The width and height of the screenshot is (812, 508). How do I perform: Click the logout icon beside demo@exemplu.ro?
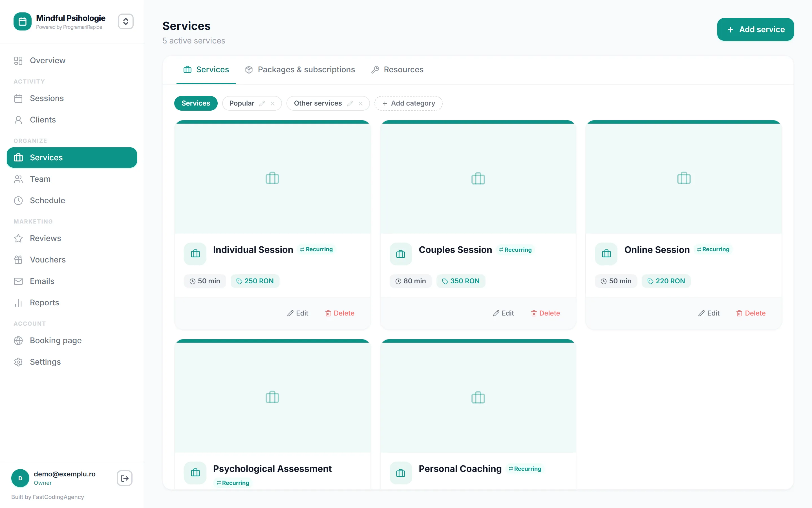point(125,478)
